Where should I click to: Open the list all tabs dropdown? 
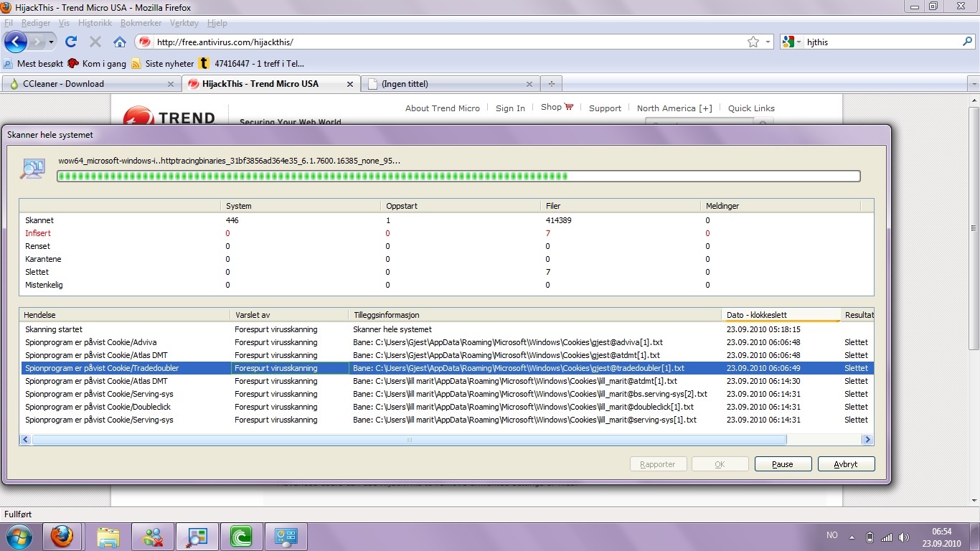974,84
